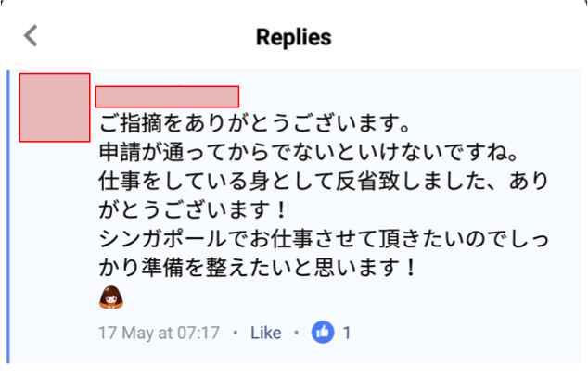Open the commenter's profile name
This screenshot has width=588, height=378.
coord(167,96)
